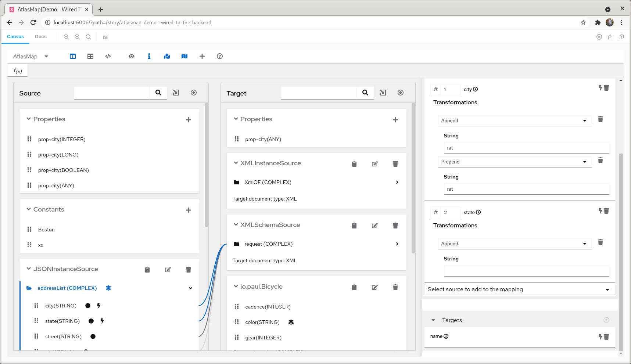Expand the XmlOE complex field
Image resolution: width=631 pixels, height=364 pixels.
397,182
